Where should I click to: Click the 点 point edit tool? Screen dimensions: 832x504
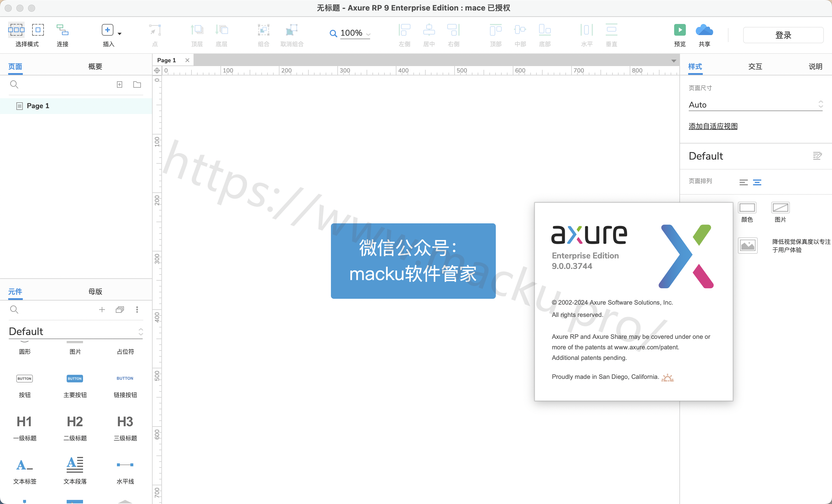pyautogui.click(x=155, y=30)
